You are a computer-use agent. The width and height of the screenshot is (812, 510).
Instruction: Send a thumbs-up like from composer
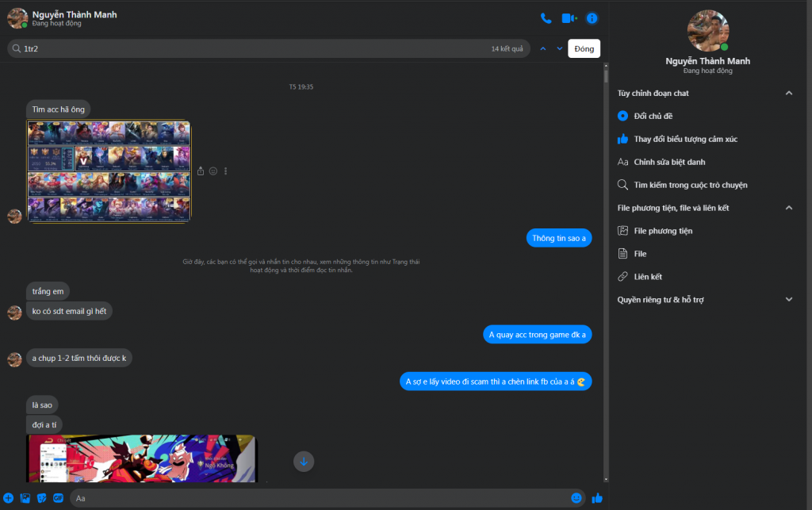coord(597,498)
